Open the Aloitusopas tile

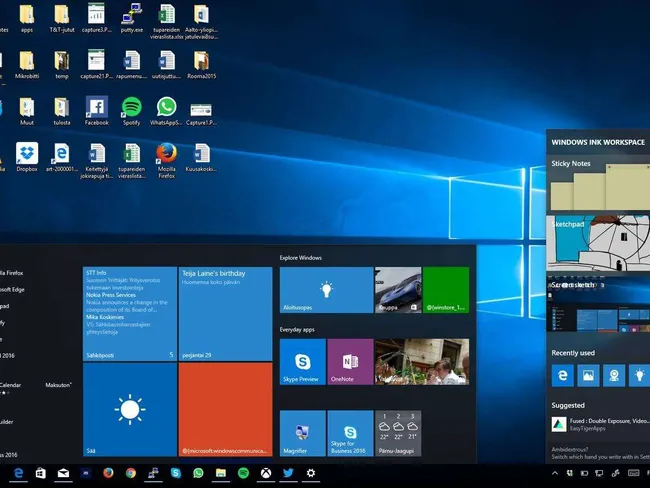[x=302, y=290]
